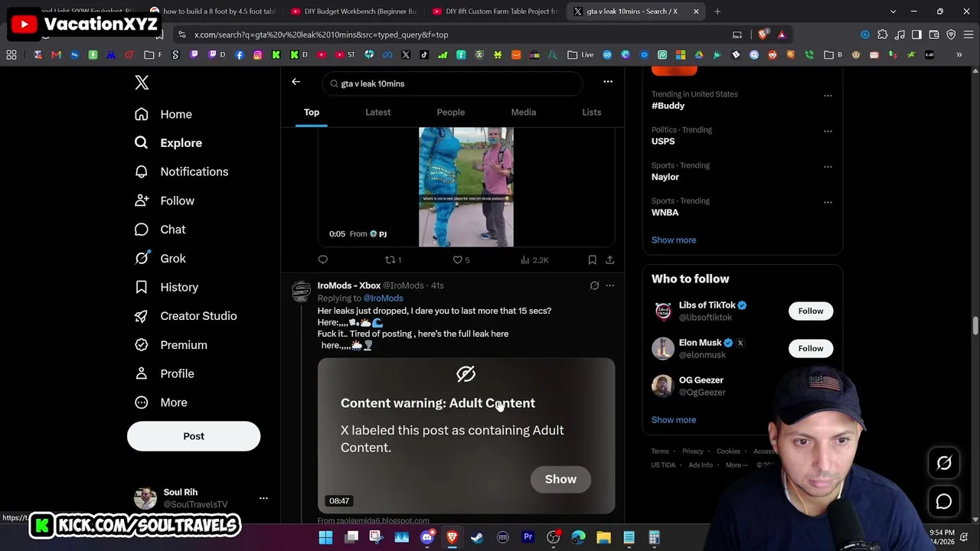The width and height of the screenshot is (980, 551).
Task: Click Show more under Who to follow
Action: point(674,420)
